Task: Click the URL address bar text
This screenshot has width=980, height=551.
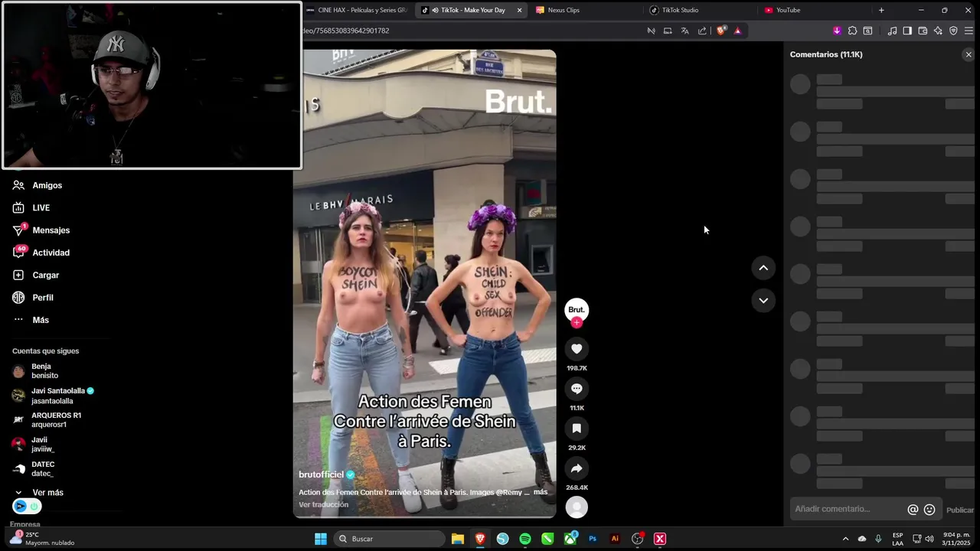Action: tap(347, 31)
